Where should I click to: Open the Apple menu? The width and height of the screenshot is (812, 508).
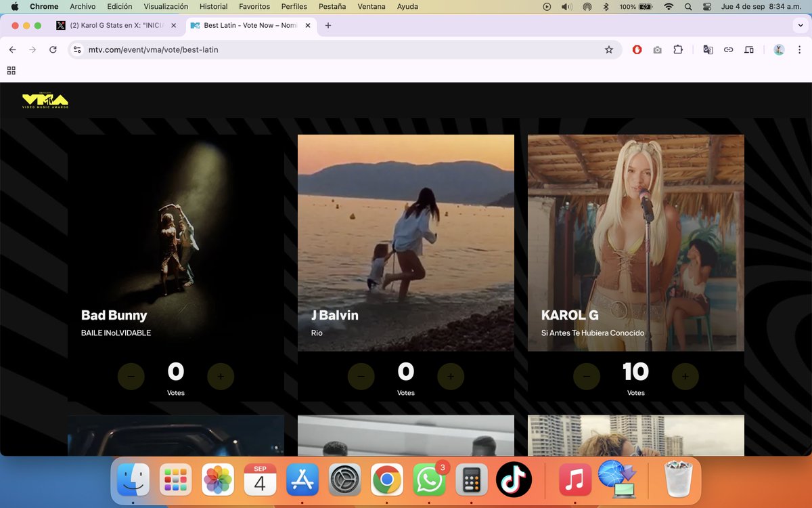(x=14, y=6)
